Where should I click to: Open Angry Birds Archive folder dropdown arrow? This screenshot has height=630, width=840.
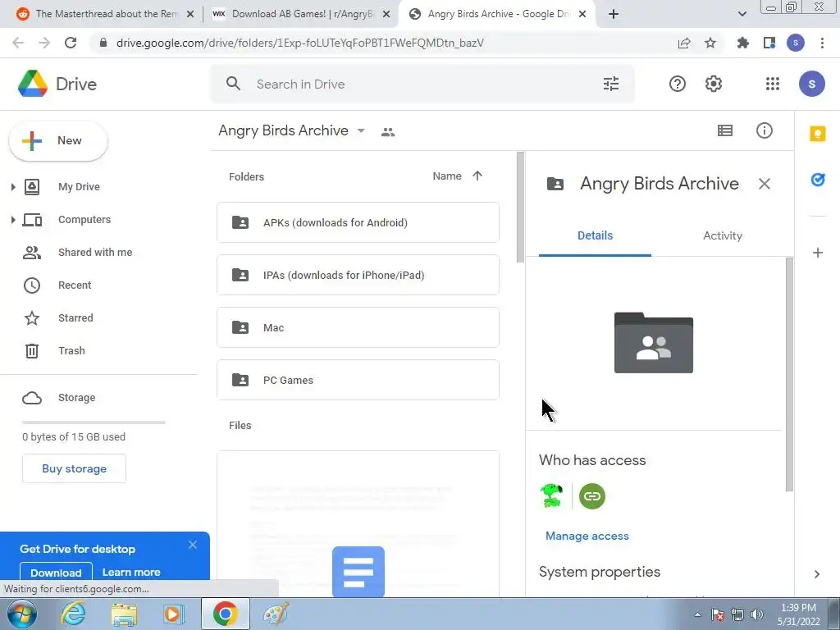coord(361,130)
